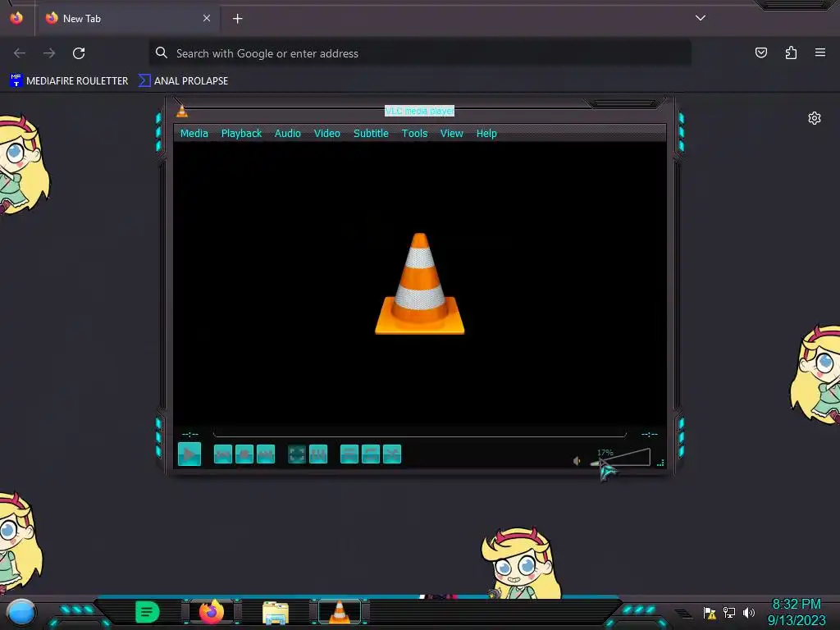
Task: Show extended settings equalizer in VLC
Action: (x=318, y=454)
